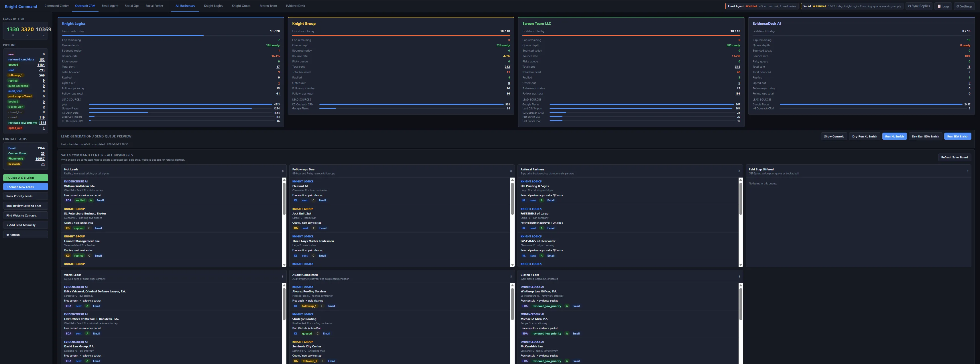Open the Erika Valcarcel warm lead card
The image size is (980, 364).
coord(171,297)
